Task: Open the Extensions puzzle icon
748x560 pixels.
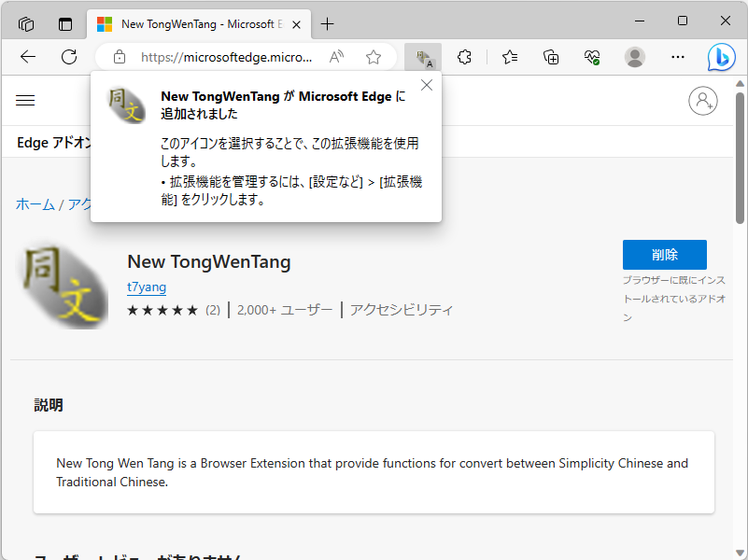Action: coord(464,57)
